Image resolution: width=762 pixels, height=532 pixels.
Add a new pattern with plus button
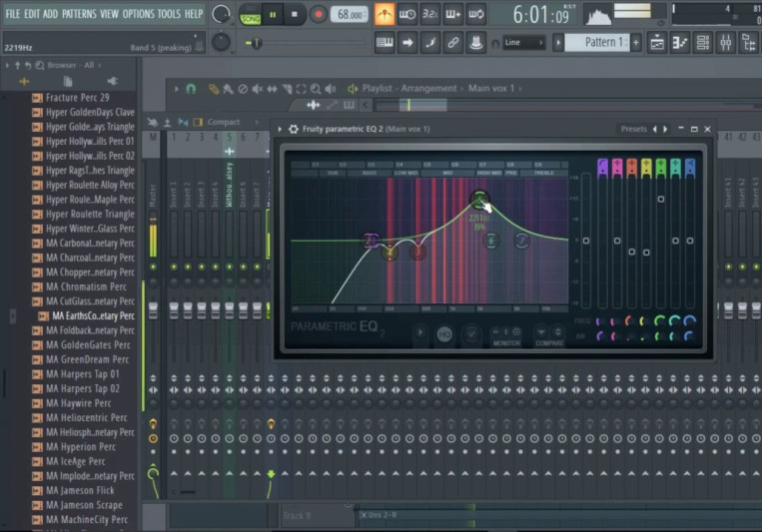pos(635,43)
